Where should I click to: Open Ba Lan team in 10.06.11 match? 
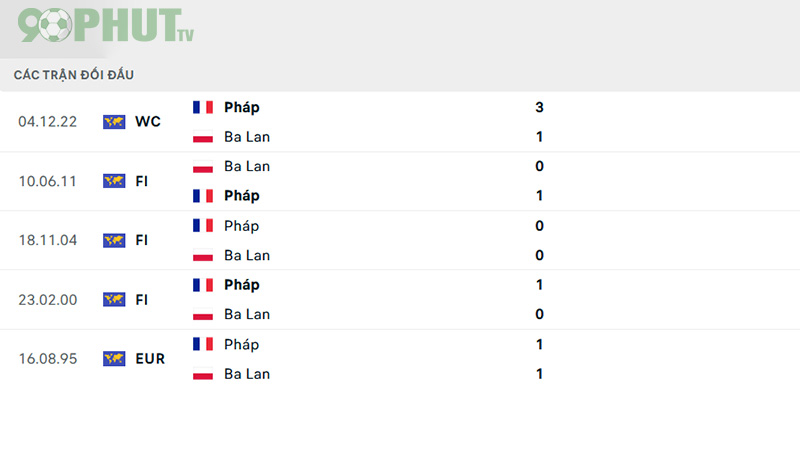(x=247, y=166)
